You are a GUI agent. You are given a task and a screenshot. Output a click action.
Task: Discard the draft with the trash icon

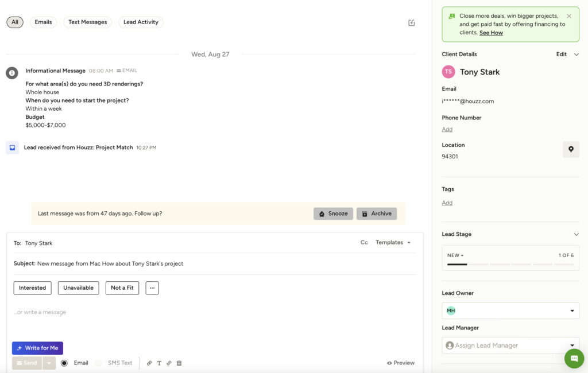179,363
